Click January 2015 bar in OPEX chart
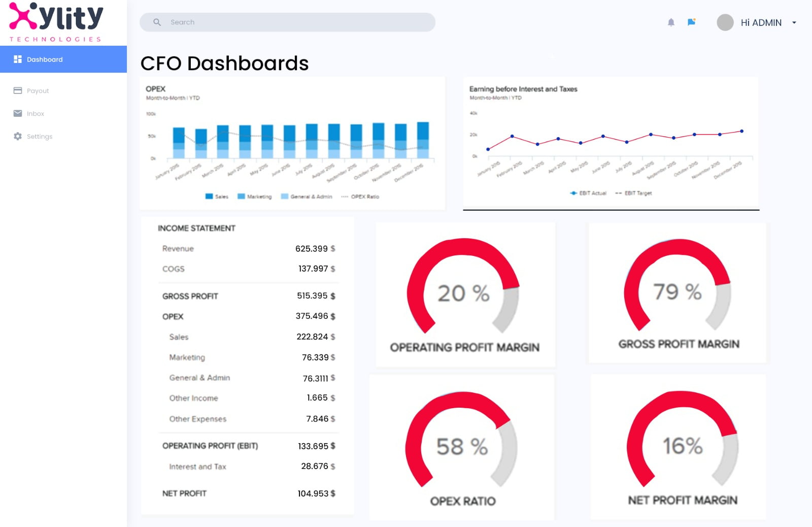 pos(179,143)
